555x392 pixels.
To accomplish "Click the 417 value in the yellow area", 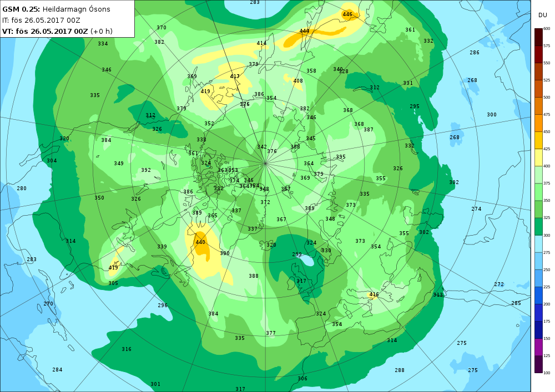I will pyautogui.click(x=235, y=77).
